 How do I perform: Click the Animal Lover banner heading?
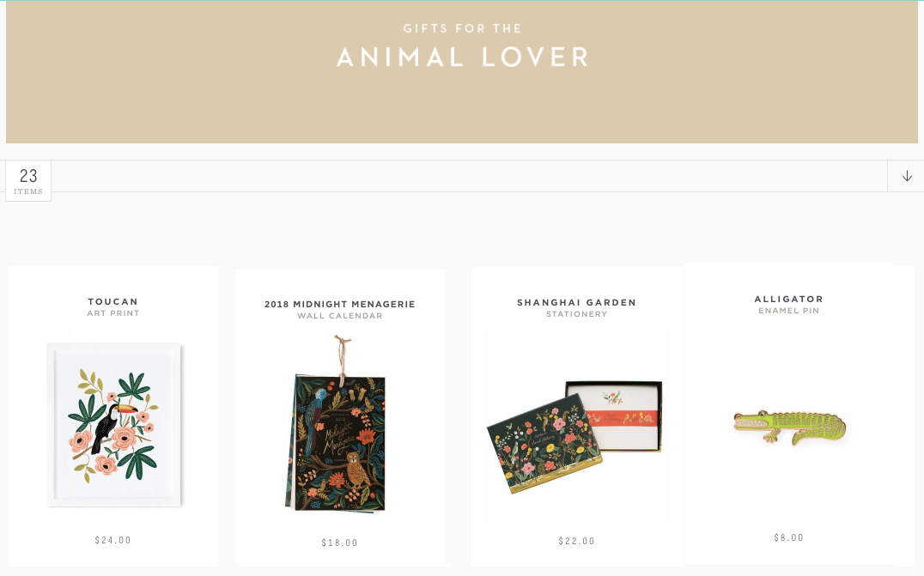463,58
